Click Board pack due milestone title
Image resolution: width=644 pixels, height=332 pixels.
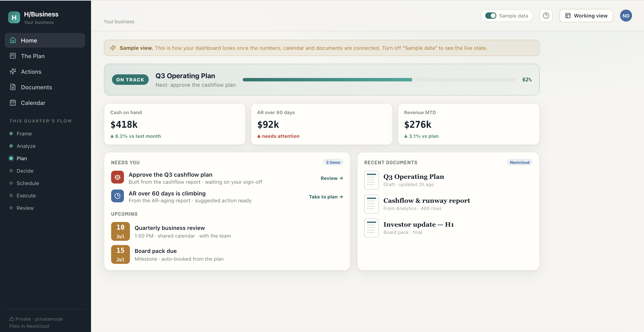coord(156,251)
